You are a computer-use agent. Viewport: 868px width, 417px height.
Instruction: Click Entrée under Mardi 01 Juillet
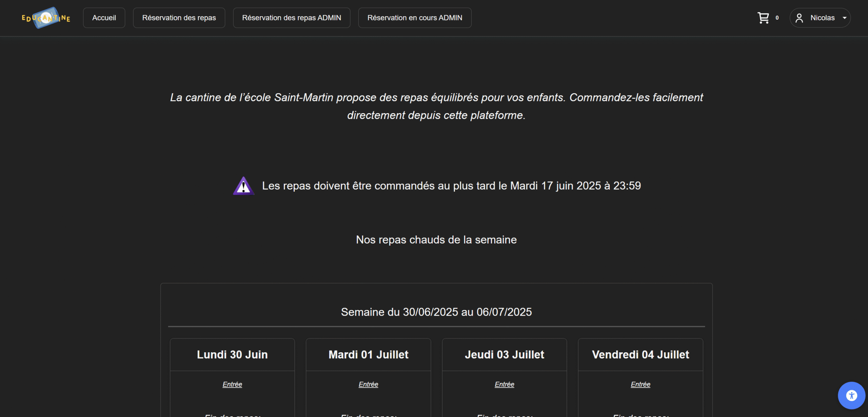pyautogui.click(x=368, y=384)
